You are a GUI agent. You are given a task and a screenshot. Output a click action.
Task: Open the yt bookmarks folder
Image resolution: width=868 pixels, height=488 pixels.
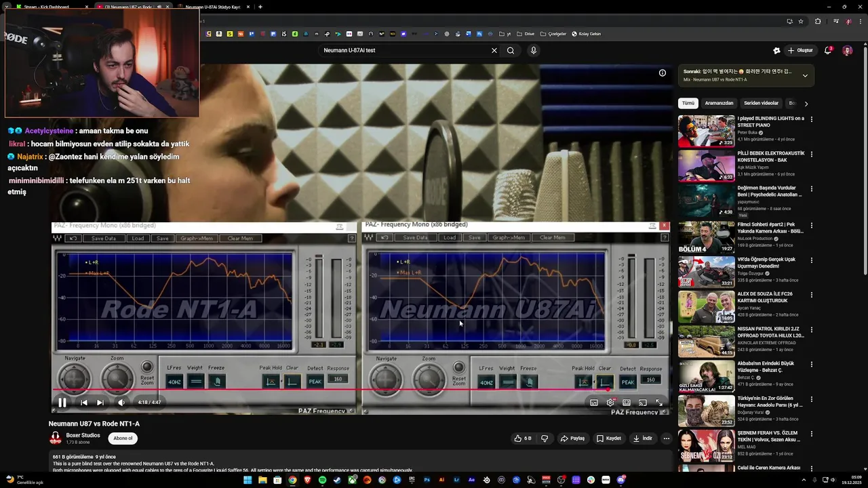coord(505,34)
